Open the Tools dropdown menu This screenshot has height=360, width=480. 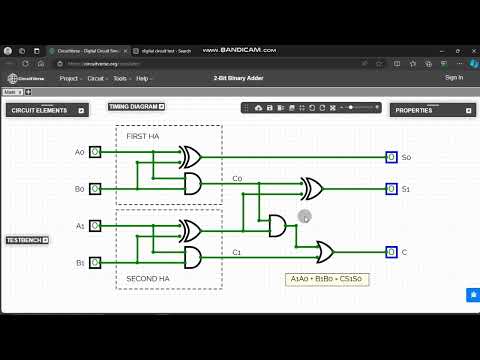pyautogui.click(x=121, y=78)
